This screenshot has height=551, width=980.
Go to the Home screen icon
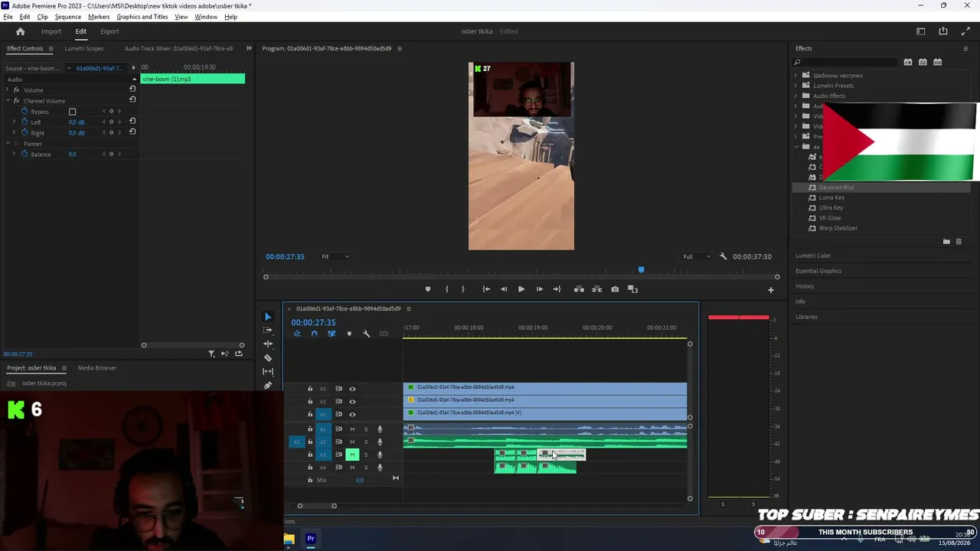click(x=21, y=31)
